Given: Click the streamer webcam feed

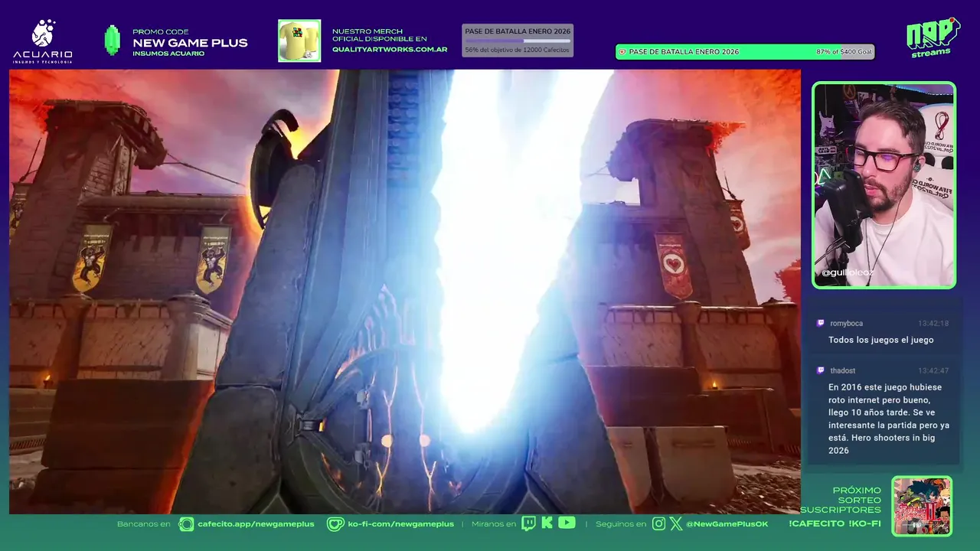Looking at the screenshot, I should point(884,185).
